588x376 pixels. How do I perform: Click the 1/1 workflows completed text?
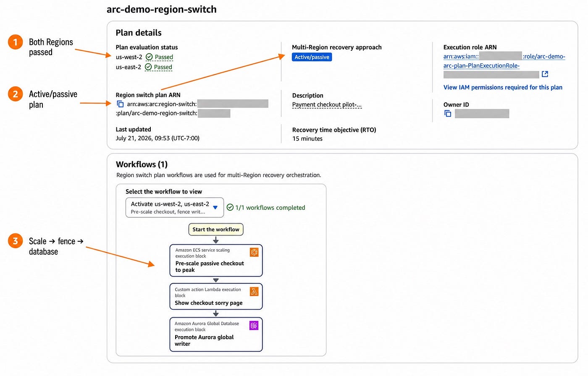[270, 208]
